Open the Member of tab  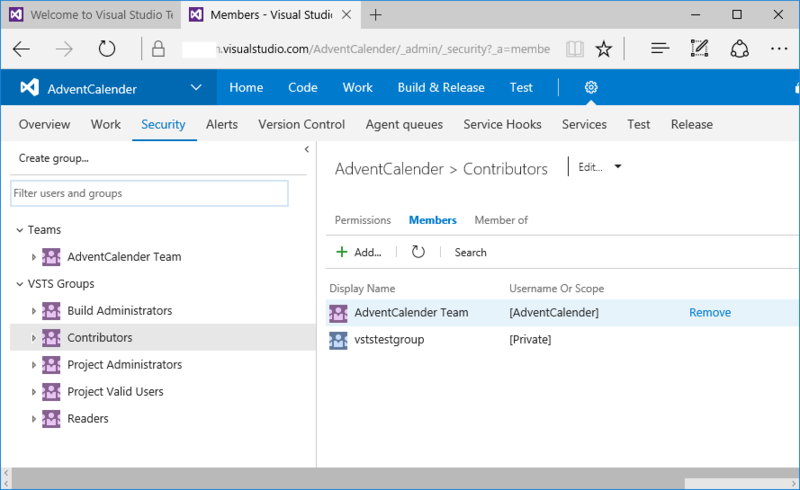click(501, 220)
